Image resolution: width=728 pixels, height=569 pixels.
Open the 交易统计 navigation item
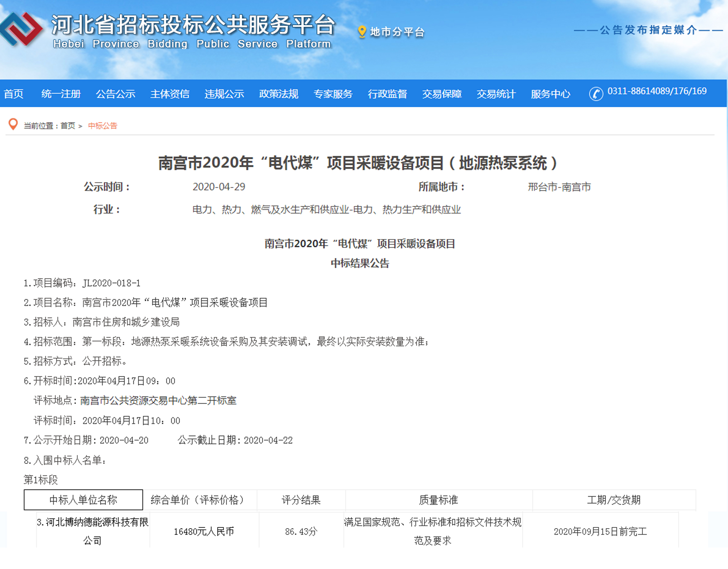496,94
